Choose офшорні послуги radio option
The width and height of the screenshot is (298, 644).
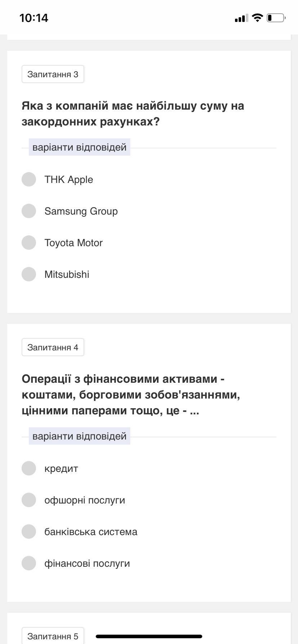click(x=29, y=500)
